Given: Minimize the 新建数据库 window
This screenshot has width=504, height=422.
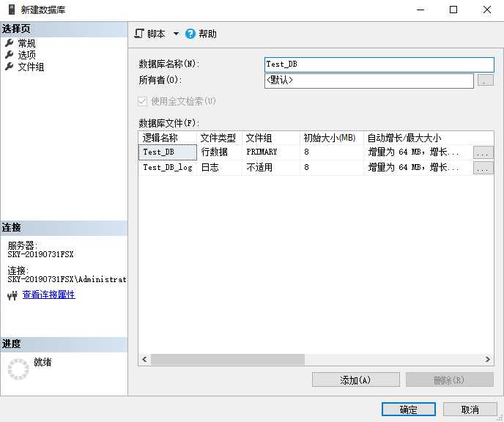Looking at the screenshot, I should tap(420, 10).
